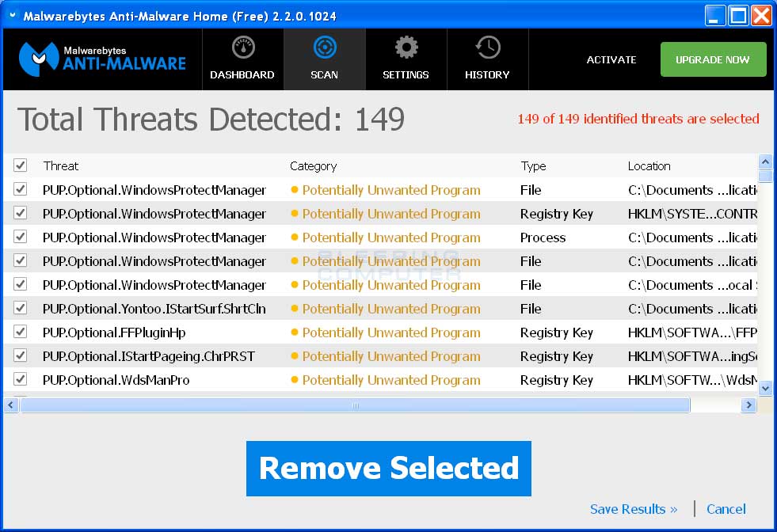Viewport: 777px width, 532px height.
Task: Click the HKLM\SYSTE...CONTR location cell
Action: click(692, 214)
